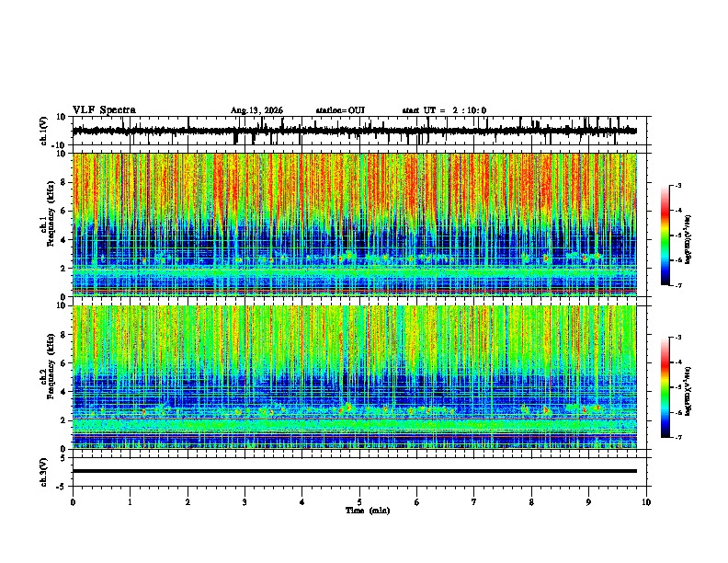
Task: Click tick label 1 on Time axis
Action: tap(130, 502)
